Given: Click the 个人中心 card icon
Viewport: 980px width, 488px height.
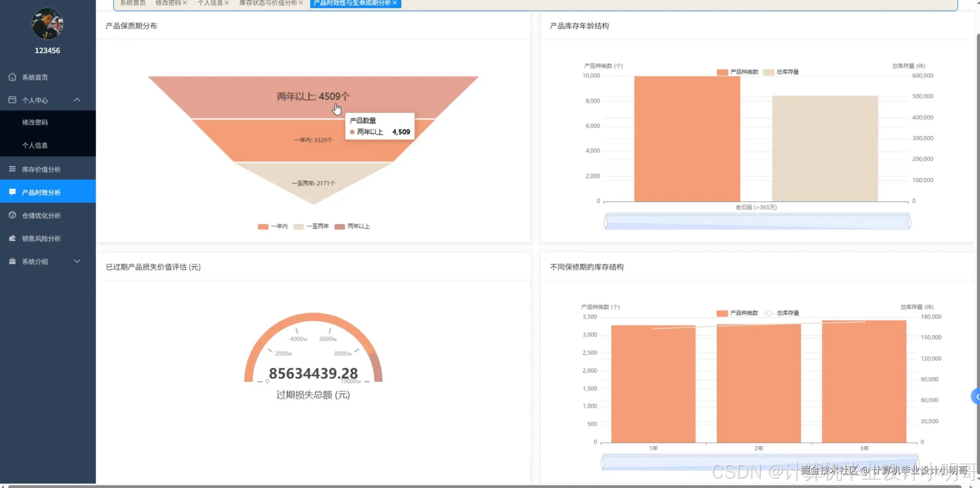Looking at the screenshot, I should [x=12, y=100].
